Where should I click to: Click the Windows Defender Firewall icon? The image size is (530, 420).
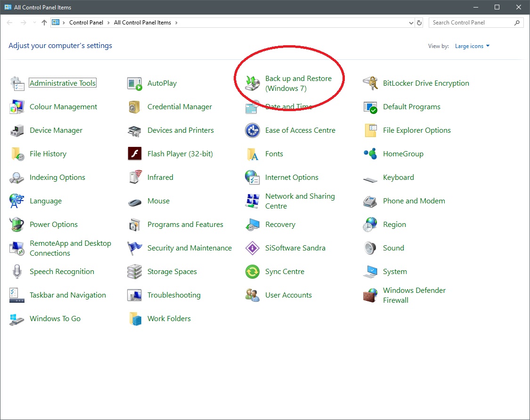point(370,295)
